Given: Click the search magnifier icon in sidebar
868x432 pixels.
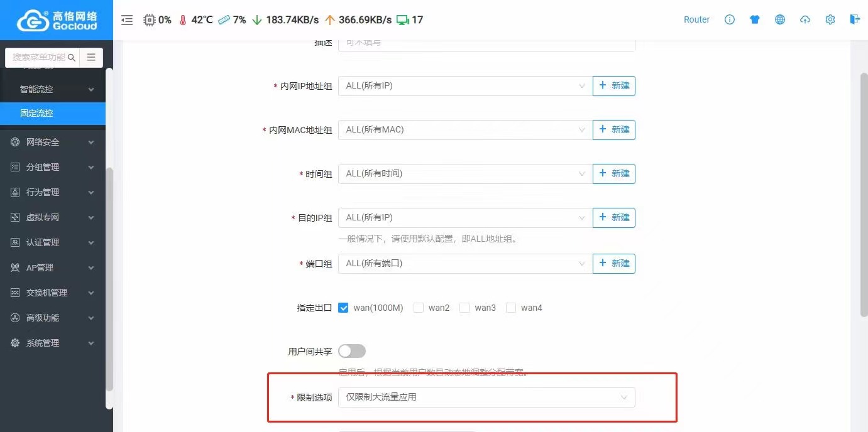Looking at the screenshot, I should coord(72,58).
